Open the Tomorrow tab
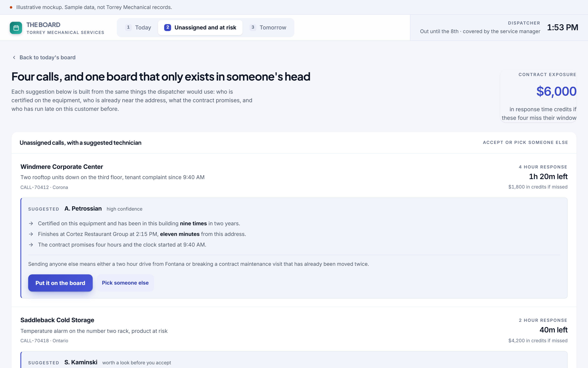588x368 pixels. [268, 28]
